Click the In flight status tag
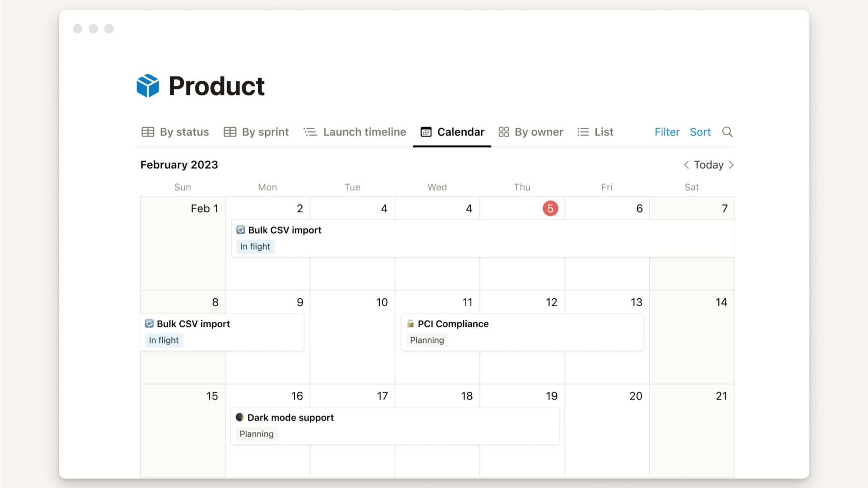Viewport: 868px width, 488px height. 255,246
